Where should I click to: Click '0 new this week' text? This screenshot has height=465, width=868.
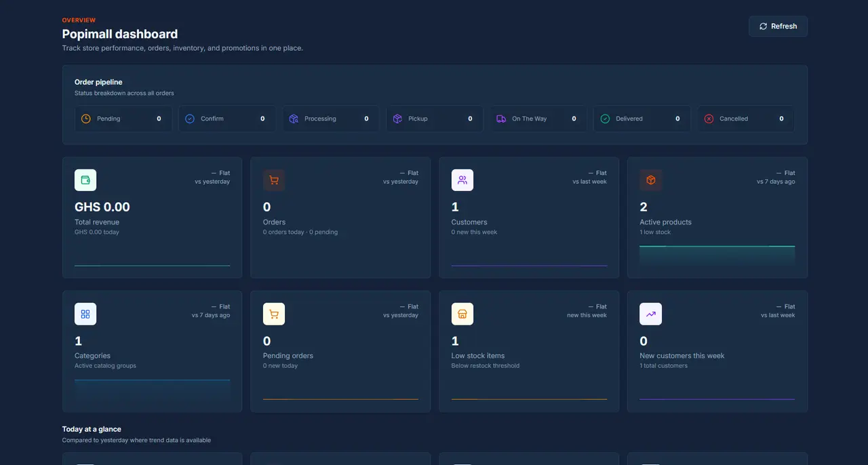click(475, 232)
